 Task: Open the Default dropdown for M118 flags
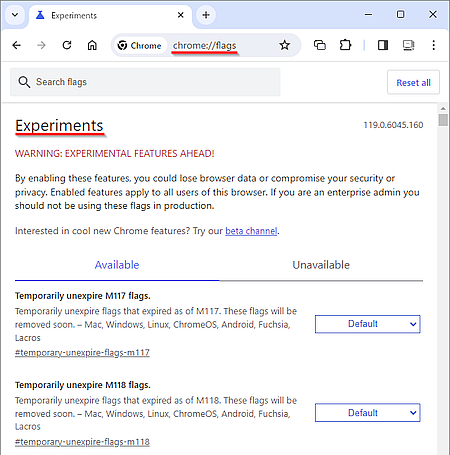[x=368, y=413]
